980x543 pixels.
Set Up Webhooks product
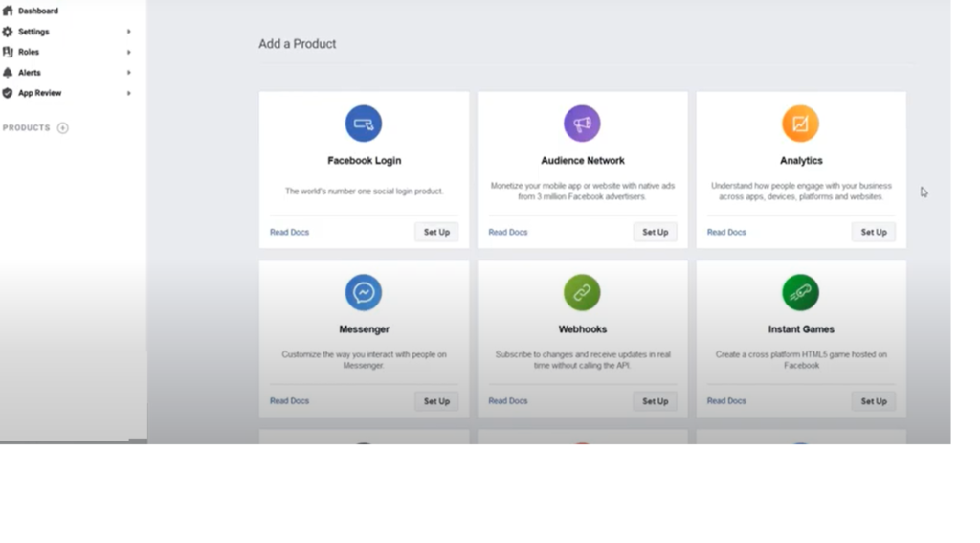[655, 401]
